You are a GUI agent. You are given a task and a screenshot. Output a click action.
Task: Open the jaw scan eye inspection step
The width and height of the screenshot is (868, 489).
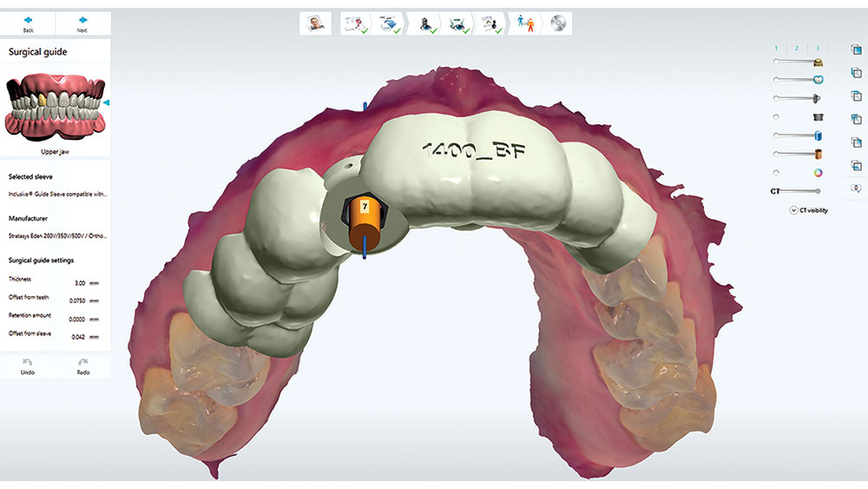tap(459, 23)
